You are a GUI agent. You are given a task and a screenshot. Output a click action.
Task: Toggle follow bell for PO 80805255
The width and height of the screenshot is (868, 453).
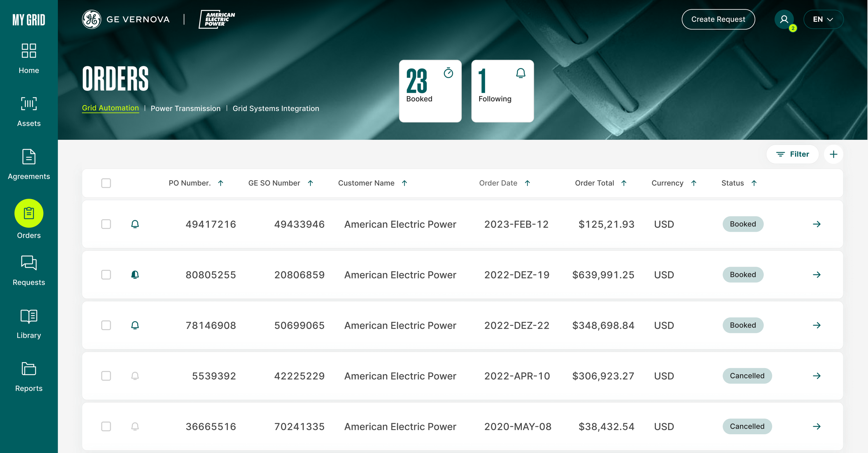click(x=135, y=275)
